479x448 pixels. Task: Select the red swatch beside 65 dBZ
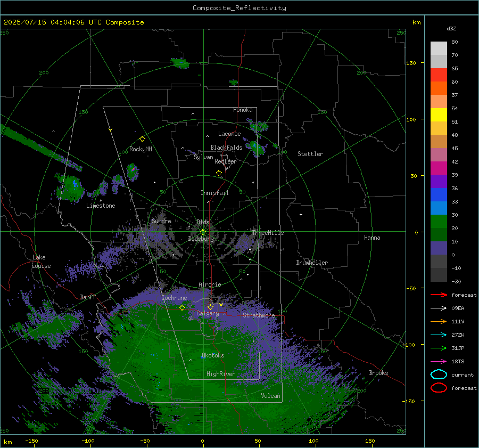[439, 75]
